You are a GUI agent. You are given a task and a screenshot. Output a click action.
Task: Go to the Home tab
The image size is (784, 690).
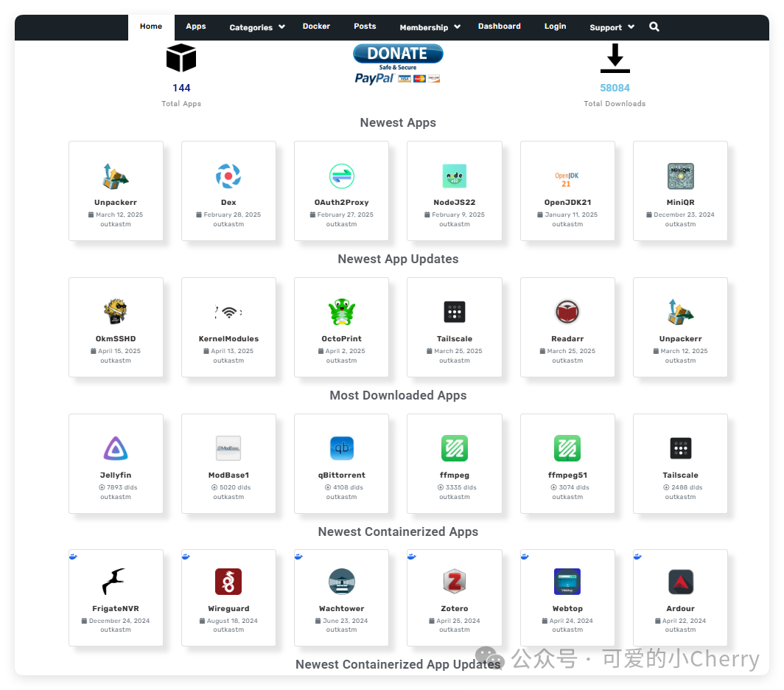click(x=151, y=27)
